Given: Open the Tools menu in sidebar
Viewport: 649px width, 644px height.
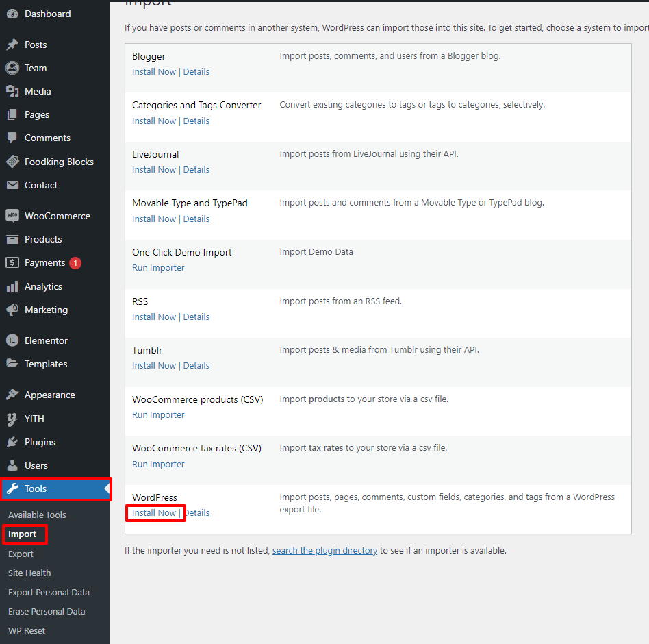Looking at the screenshot, I should point(36,488).
